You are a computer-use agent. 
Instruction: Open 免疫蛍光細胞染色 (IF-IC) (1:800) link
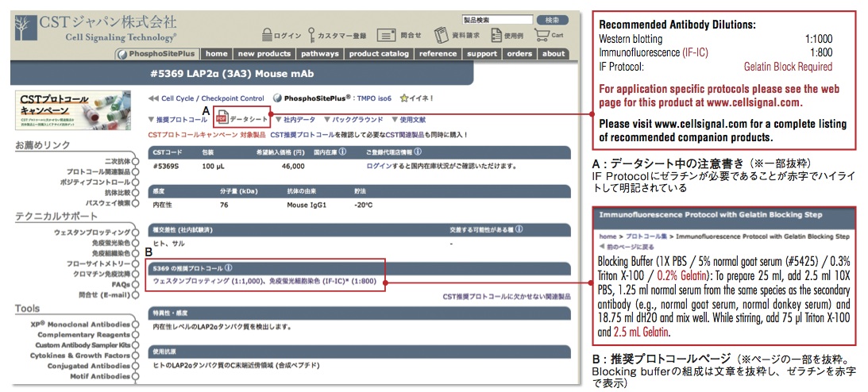[x=323, y=282]
